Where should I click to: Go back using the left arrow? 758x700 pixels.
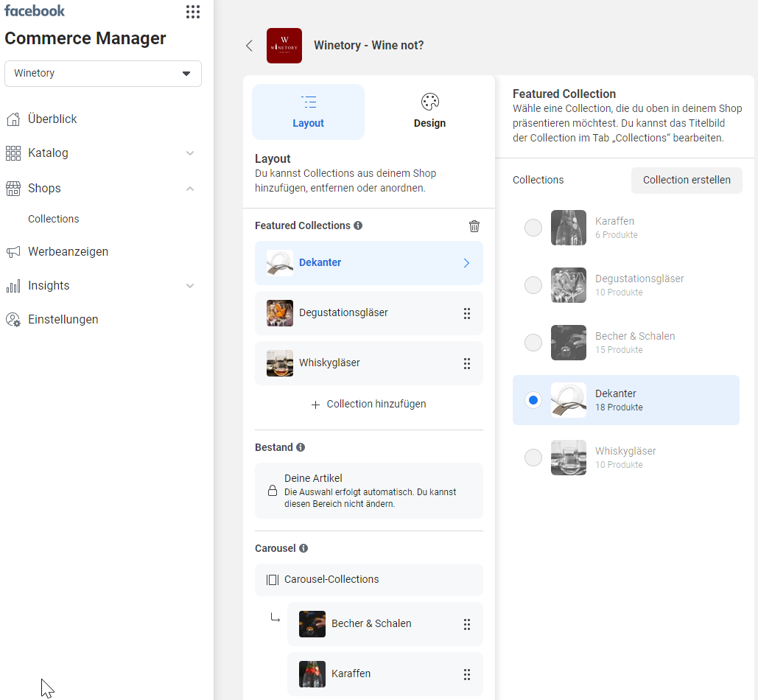250,46
